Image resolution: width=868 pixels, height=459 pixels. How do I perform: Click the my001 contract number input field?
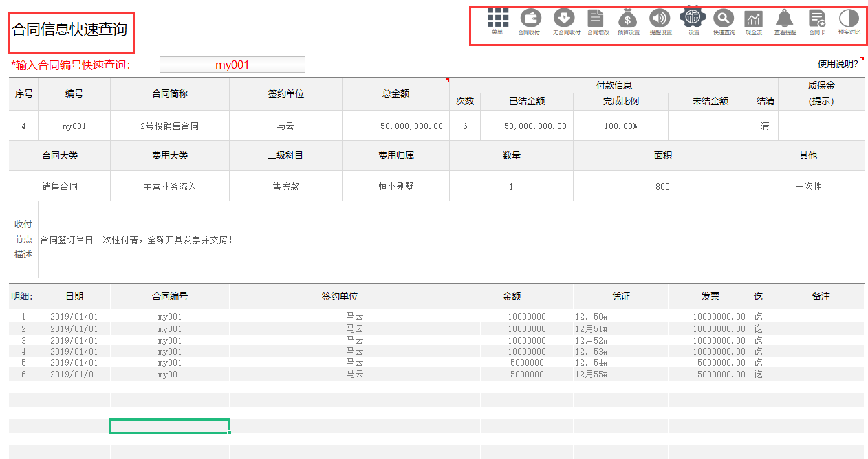pos(232,64)
